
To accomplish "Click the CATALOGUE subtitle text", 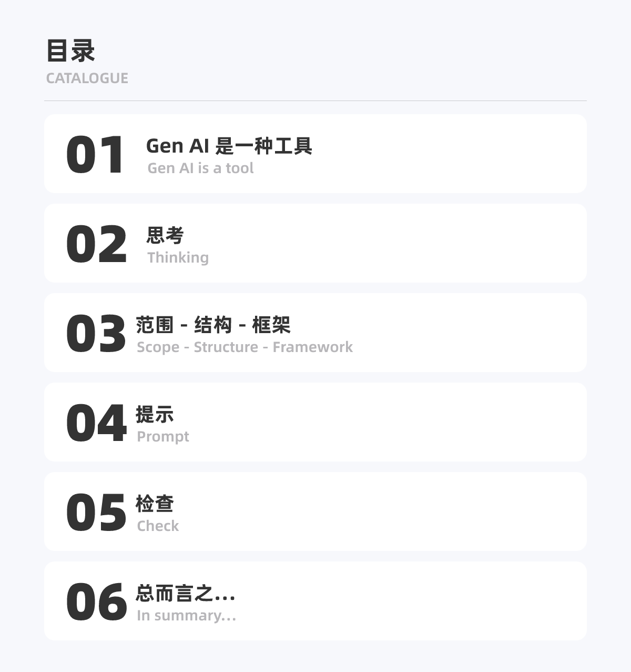I will tap(87, 78).
